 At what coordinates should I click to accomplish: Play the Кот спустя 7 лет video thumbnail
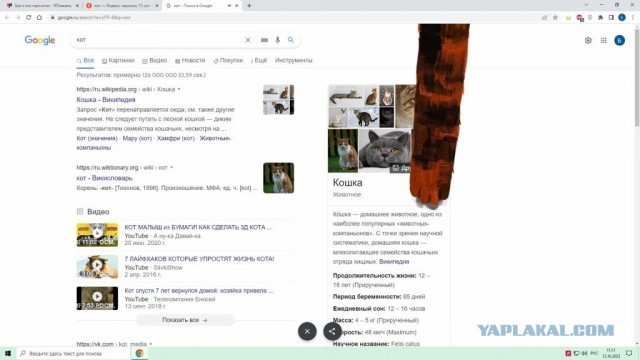pos(97,298)
